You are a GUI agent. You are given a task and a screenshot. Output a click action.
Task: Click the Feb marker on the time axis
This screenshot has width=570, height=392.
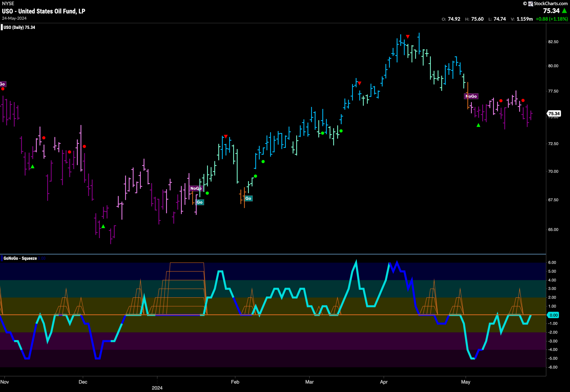235,382
